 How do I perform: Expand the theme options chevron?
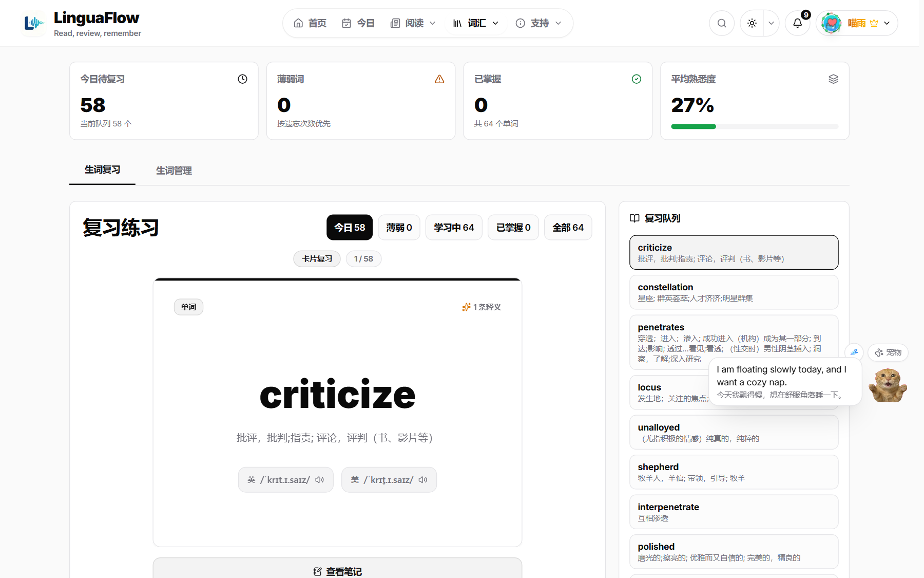coord(771,23)
